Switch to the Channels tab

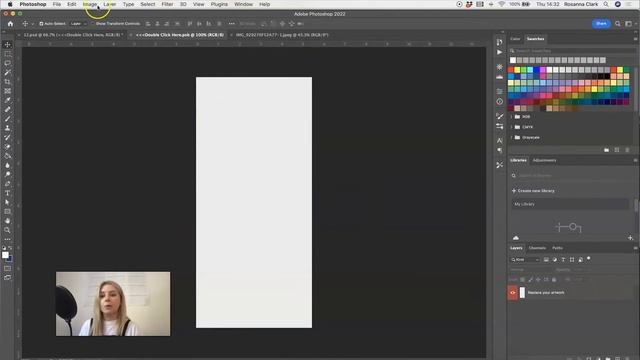tap(537, 248)
